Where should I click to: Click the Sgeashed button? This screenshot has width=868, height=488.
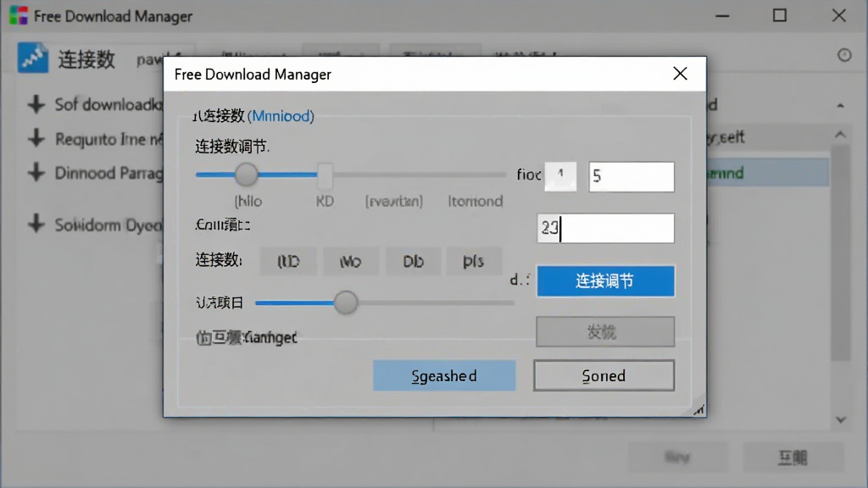444,375
